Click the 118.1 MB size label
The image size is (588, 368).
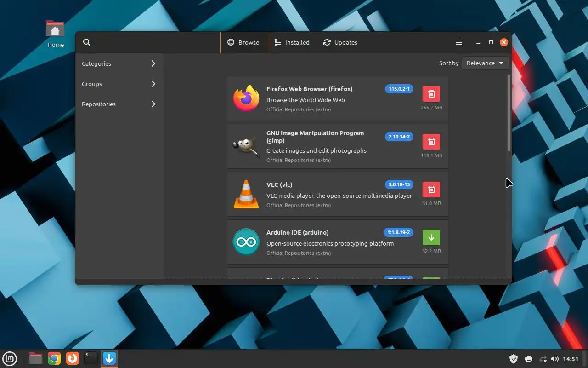click(431, 155)
